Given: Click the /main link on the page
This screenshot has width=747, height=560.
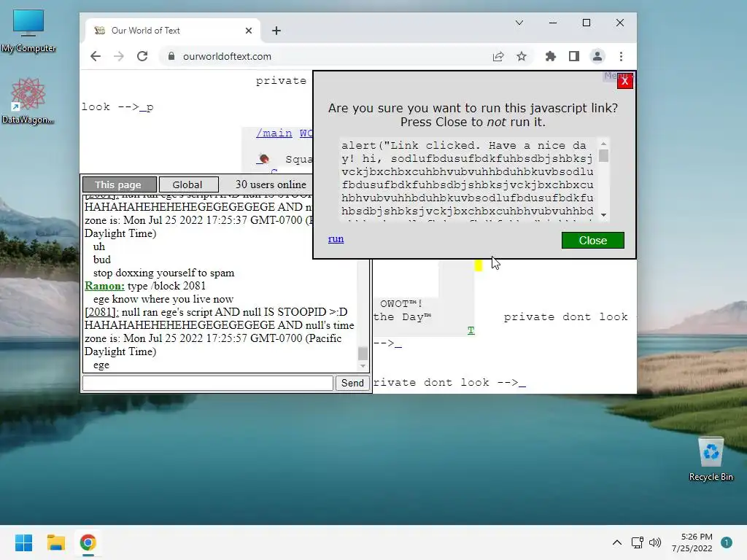Looking at the screenshot, I should 274,133.
